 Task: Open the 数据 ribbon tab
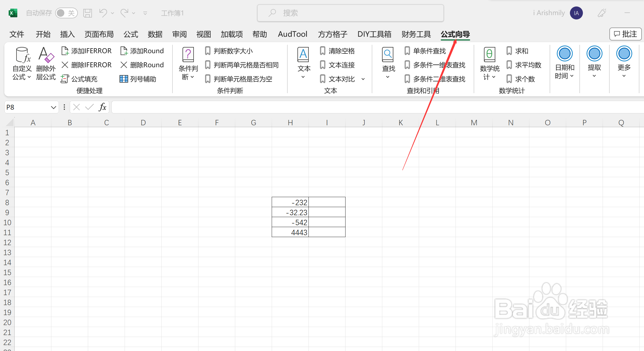click(x=155, y=34)
